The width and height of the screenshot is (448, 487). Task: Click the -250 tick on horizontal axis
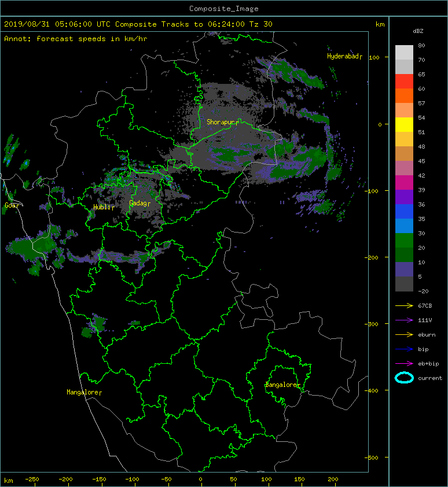[x=32, y=479]
